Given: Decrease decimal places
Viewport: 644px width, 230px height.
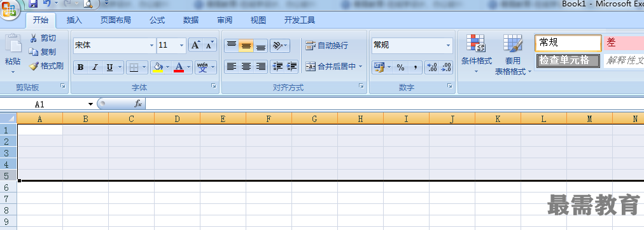Looking at the screenshot, I should (x=446, y=67).
